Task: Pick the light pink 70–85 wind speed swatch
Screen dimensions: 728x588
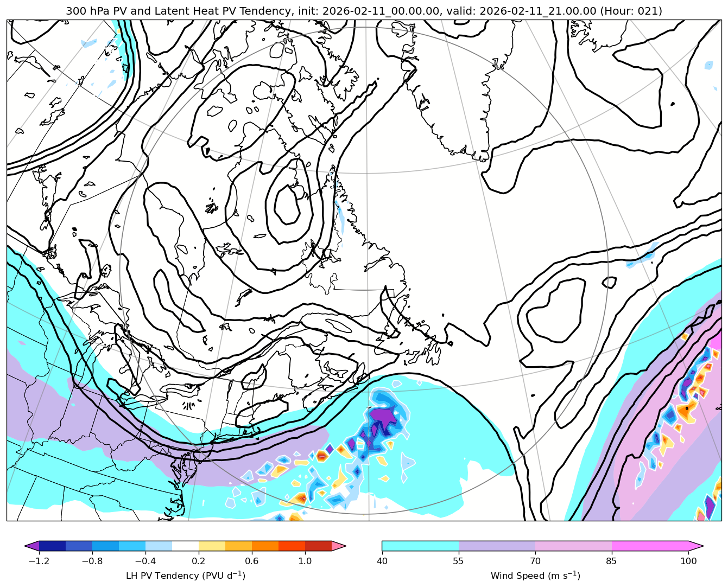Action: tap(573, 546)
